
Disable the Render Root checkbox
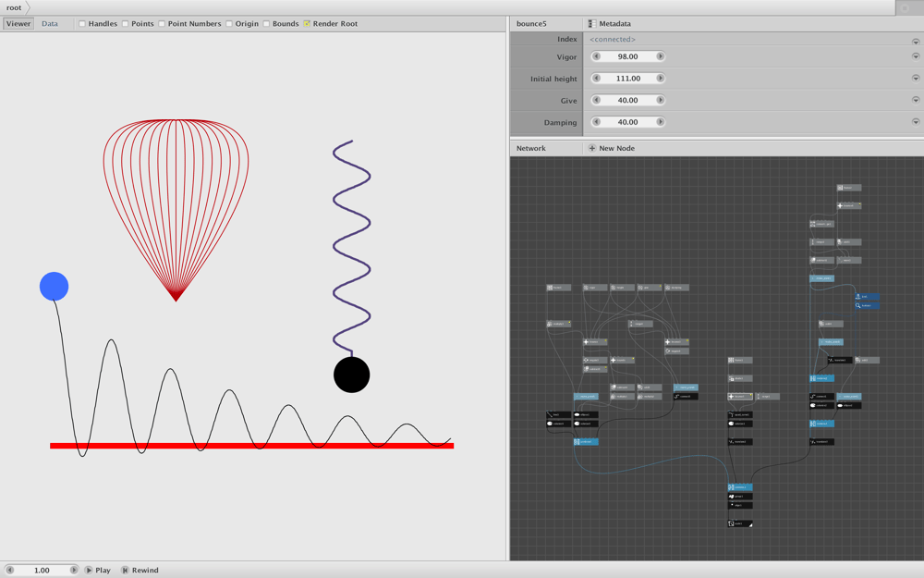[307, 24]
